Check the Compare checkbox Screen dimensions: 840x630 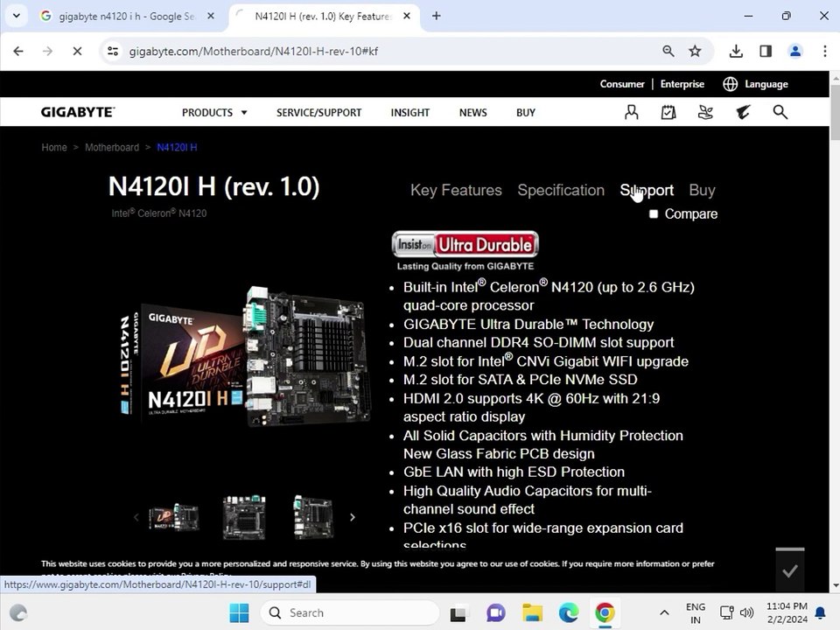pyautogui.click(x=654, y=213)
